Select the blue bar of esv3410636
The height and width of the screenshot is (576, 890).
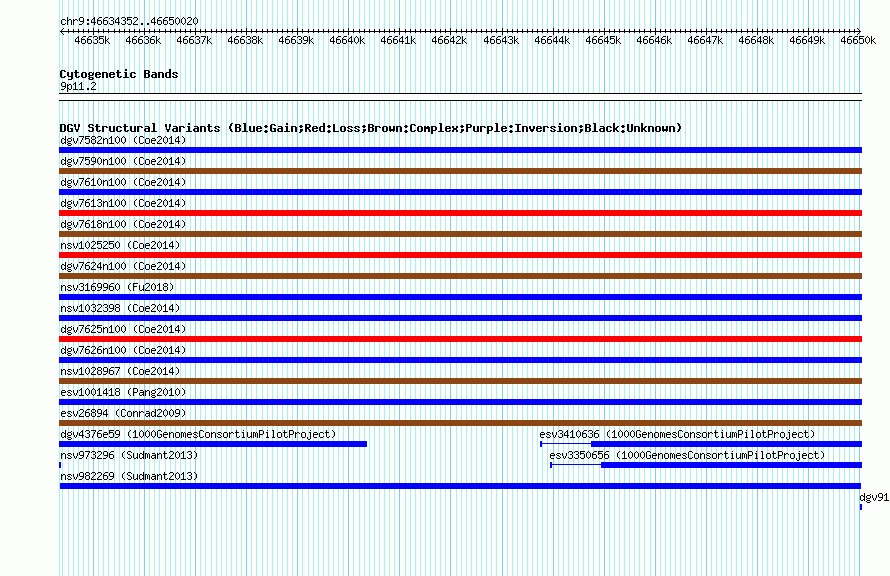[x=727, y=444]
